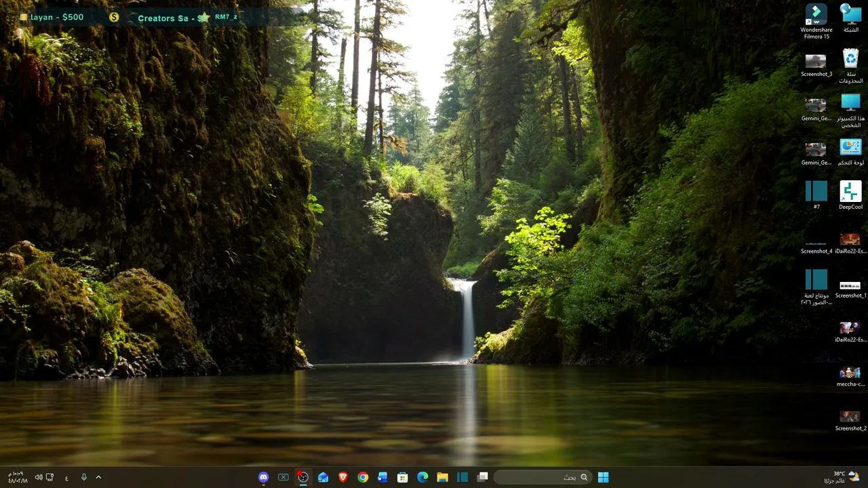Select Screenshot_3 image file on desktop

(x=816, y=65)
